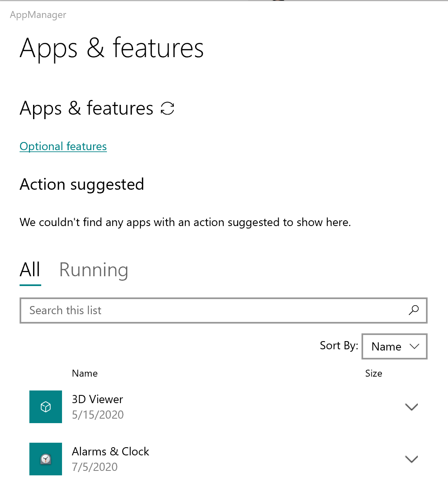Click the AppManager window title
The width and height of the screenshot is (448, 488).
pos(38,15)
